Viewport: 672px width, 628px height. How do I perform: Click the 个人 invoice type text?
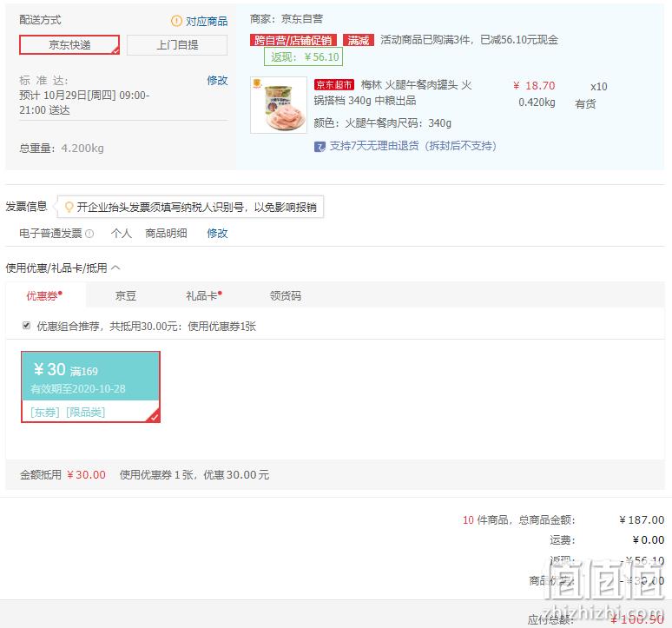[x=122, y=233]
